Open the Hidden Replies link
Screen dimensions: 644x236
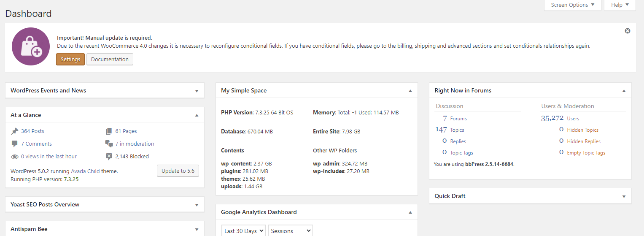pyautogui.click(x=584, y=141)
